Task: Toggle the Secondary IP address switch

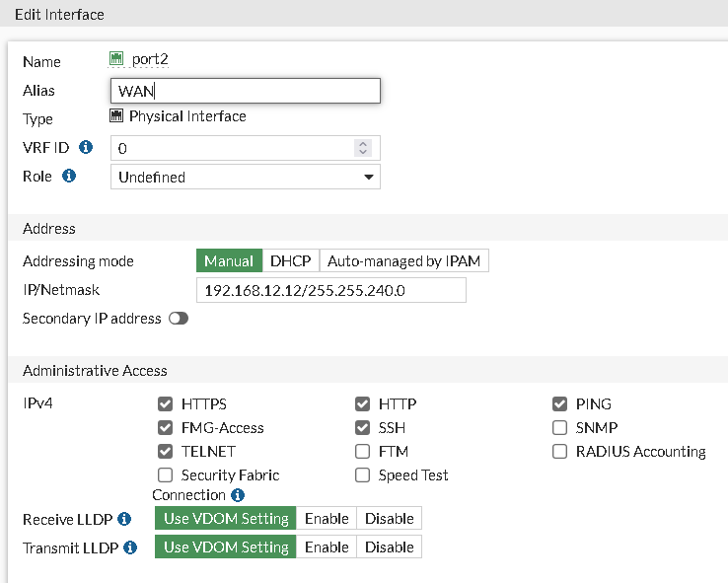Action: pyautogui.click(x=179, y=319)
